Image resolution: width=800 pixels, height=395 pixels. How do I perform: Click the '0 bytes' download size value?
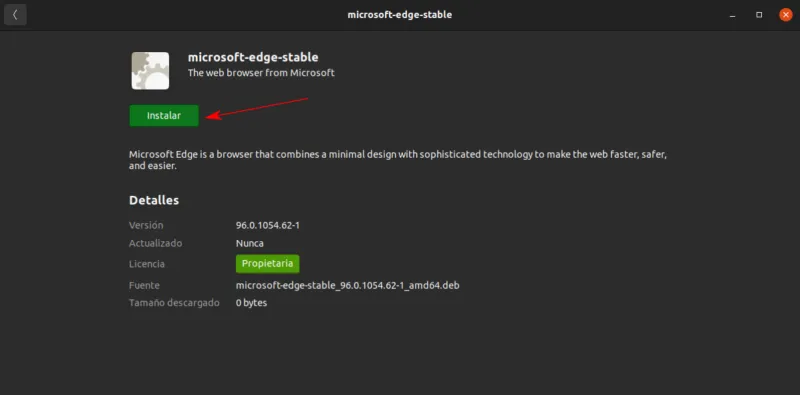pyautogui.click(x=251, y=303)
